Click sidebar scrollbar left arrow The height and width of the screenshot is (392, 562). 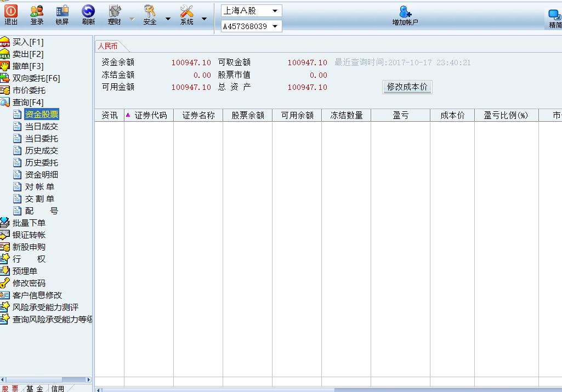click(3, 379)
